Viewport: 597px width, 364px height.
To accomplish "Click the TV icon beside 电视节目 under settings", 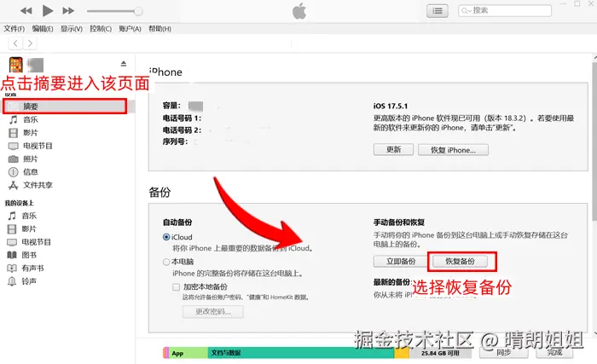I will coord(14,146).
